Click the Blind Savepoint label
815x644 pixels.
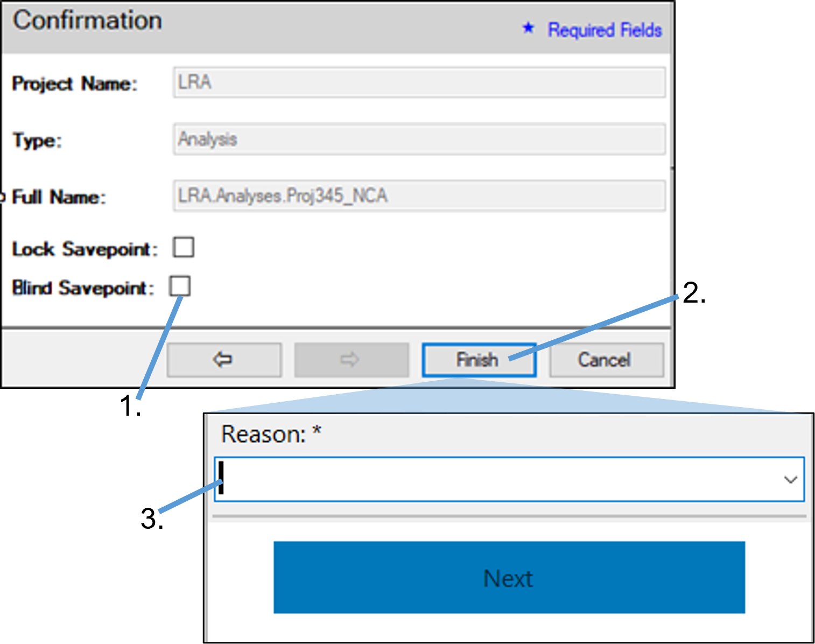click(83, 288)
